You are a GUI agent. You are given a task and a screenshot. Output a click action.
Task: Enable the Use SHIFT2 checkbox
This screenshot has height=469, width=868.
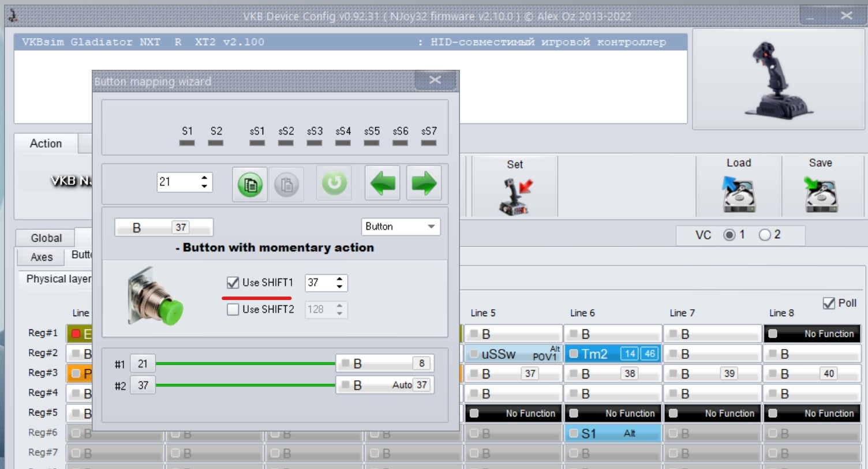pyautogui.click(x=233, y=310)
